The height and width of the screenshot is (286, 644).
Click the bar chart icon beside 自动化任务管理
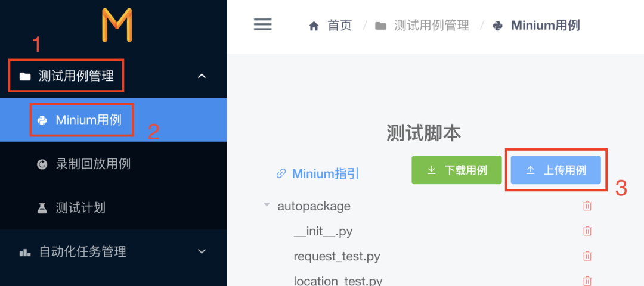pyautogui.click(x=25, y=252)
